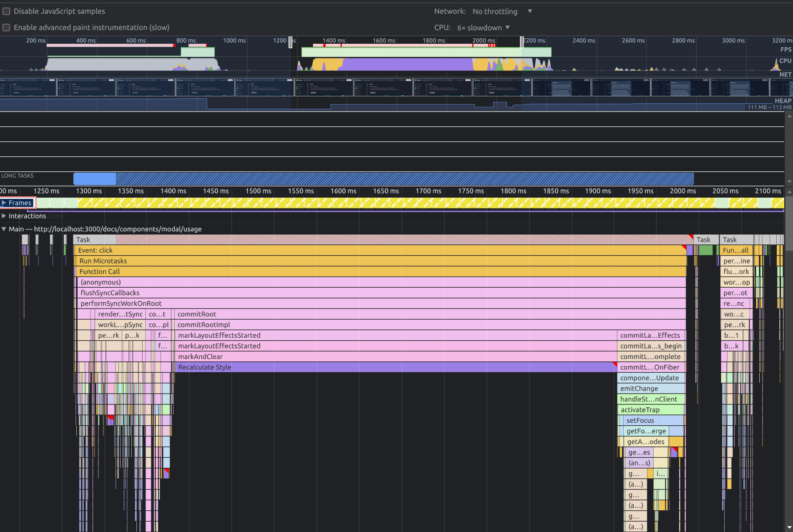The width and height of the screenshot is (793, 532).
Task: Select the markAndClear entry
Action: pyautogui.click(x=396, y=356)
